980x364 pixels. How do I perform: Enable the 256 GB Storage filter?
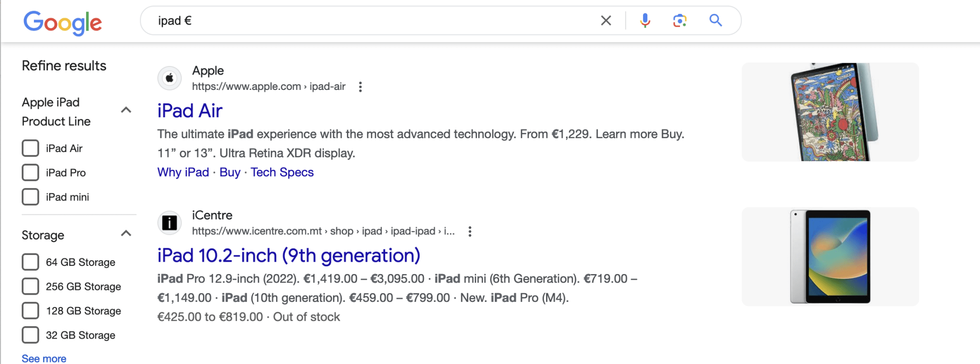[x=30, y=286]
